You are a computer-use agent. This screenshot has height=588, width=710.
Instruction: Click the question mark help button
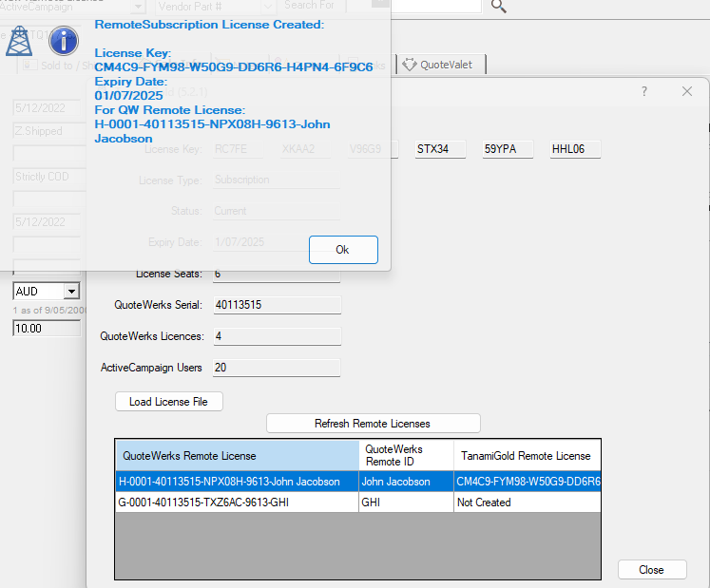tap(643, 91)
